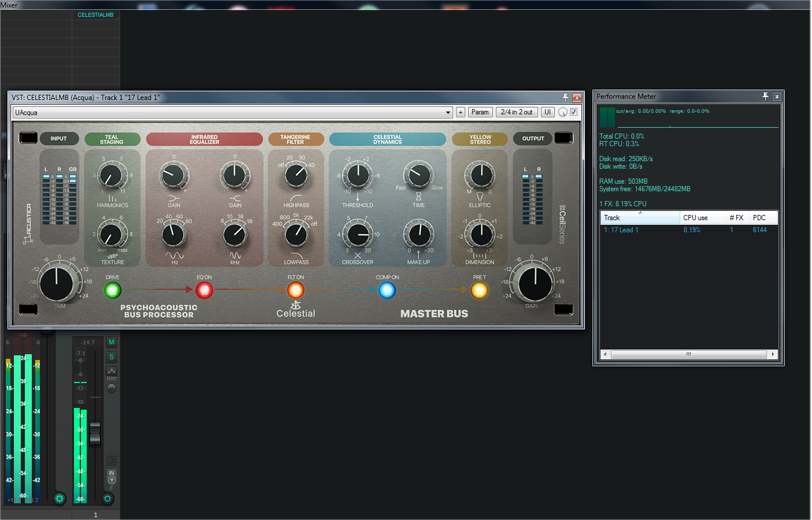Click the Performance Meter horizontal scrollbar thumb
812x520 pixels.
pyautogui.click(x=688, y=354)
